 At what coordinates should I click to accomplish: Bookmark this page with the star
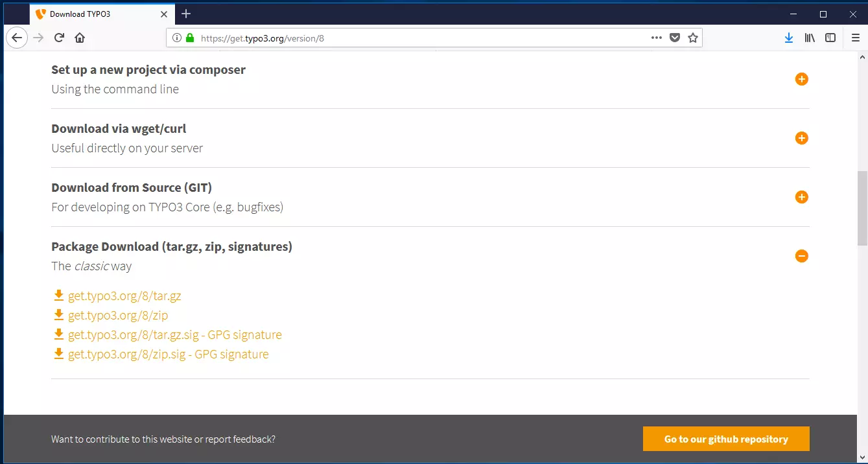coord(693,38)
